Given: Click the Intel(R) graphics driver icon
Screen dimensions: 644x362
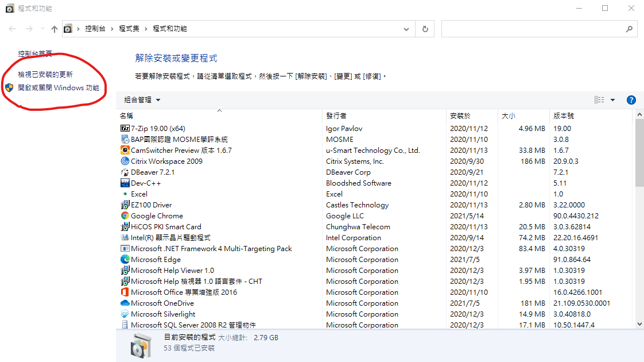Looking at the screenshot, I should pyautogui.click(x=125, y=237).
